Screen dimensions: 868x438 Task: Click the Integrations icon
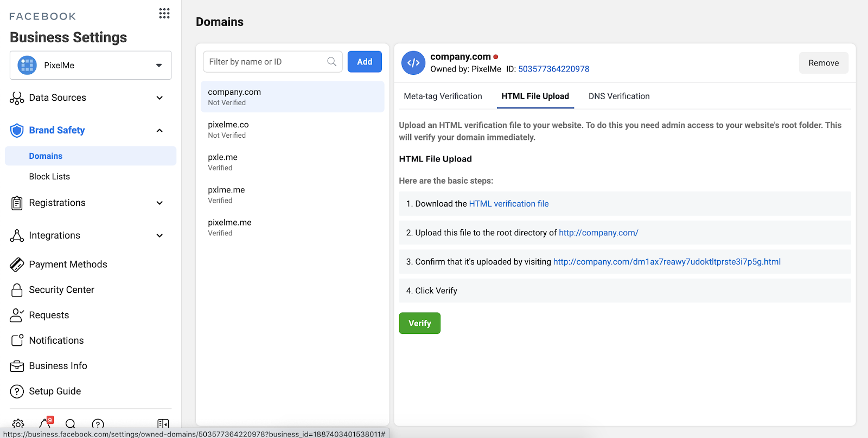(17, 236)
